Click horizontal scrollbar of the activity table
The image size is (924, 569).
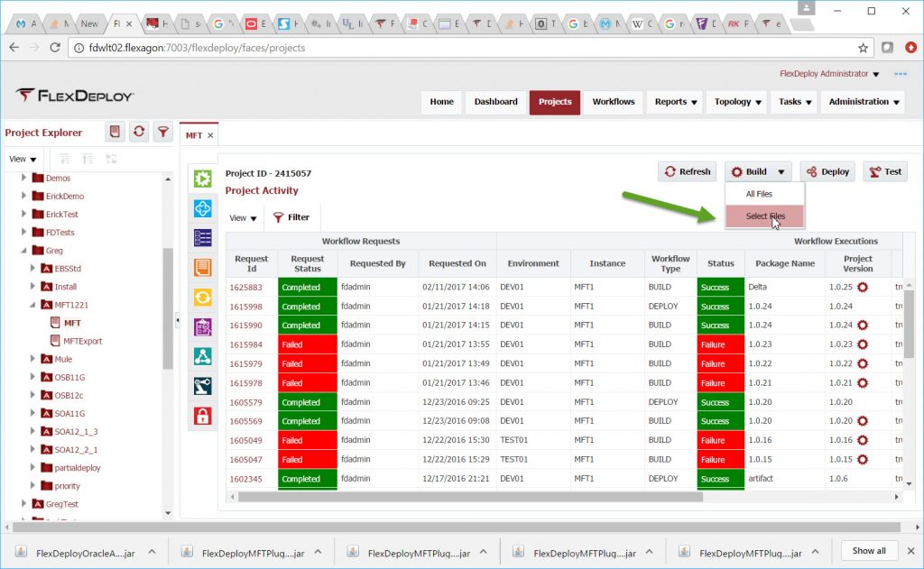coord(469,497)
